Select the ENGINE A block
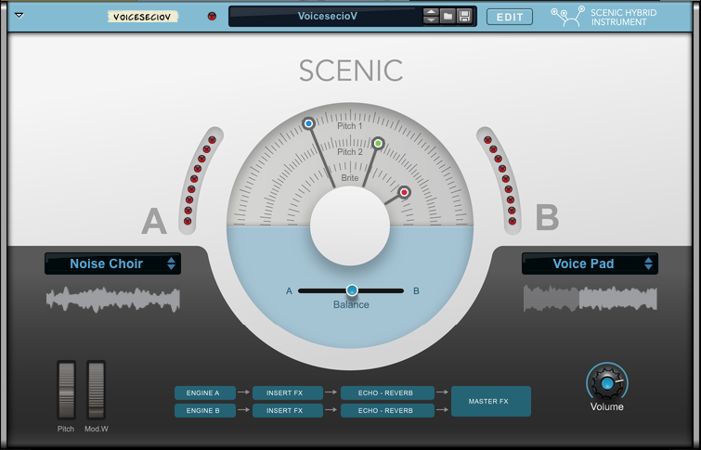The image size is (701, 450). tap(204, 393)
